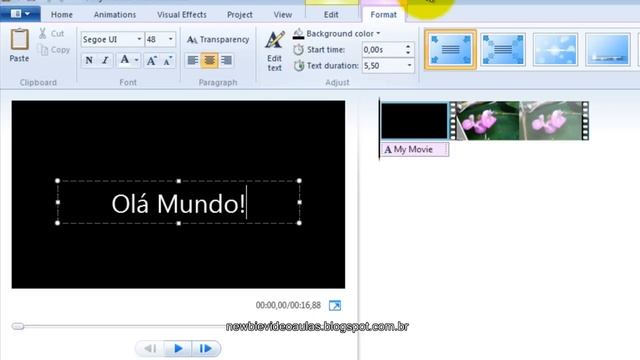Adjust text Transparency

[218, 40]
